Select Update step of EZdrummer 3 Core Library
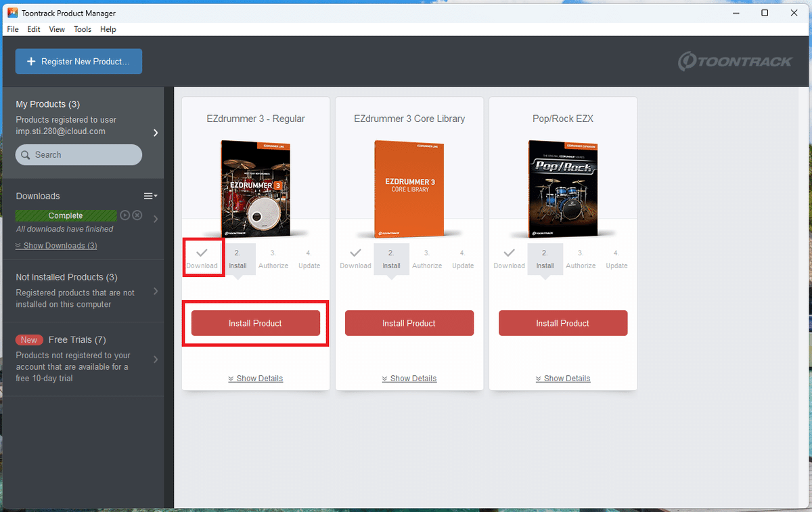Screen dimensions: 812x512 point(463,258)
